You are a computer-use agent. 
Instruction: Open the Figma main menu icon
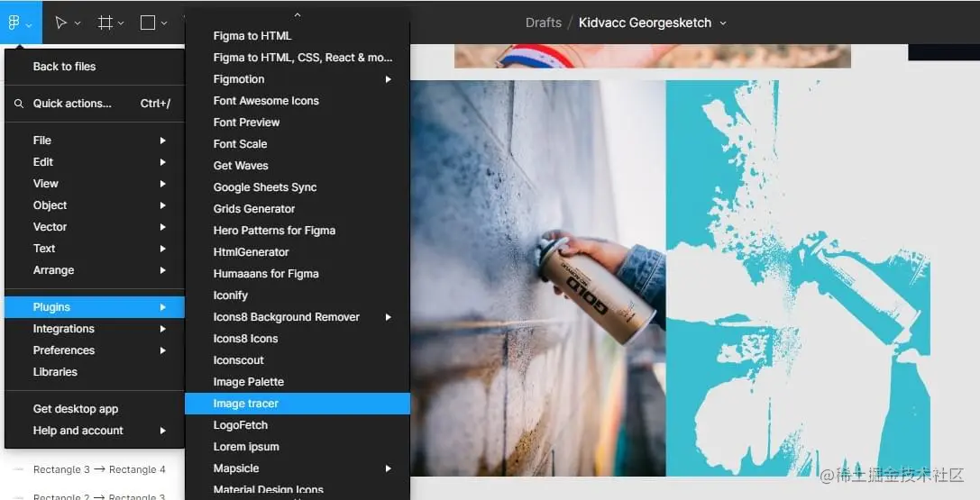pos(14,23)
